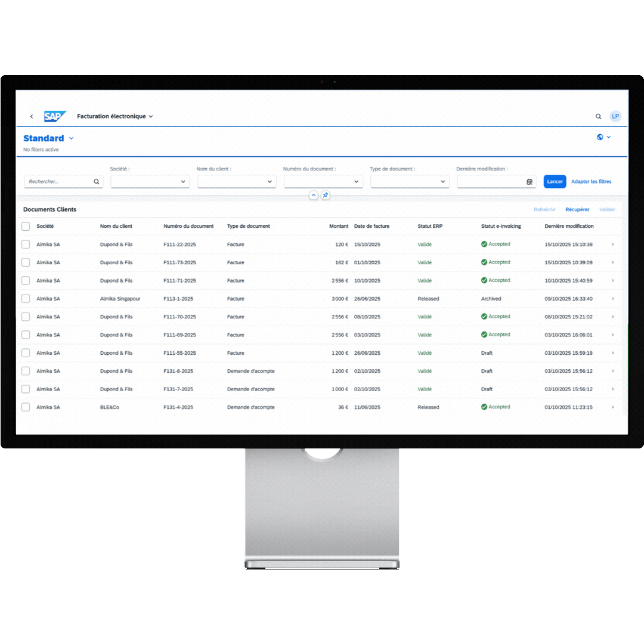Click the Récupérer button
Viewport: 644px width, 644px height.
tap(577, 209)
